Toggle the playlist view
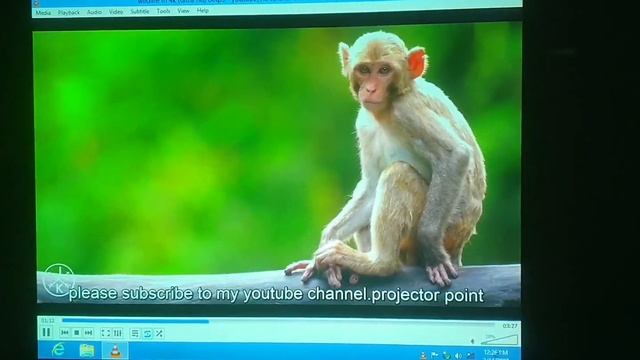The height and width of the screenshot is (360, 640). coord(135,333)
